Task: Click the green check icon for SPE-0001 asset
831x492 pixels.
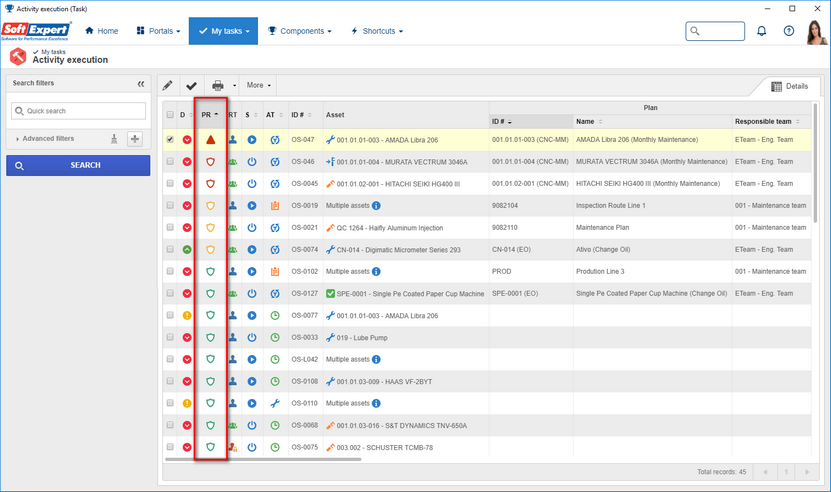Action: point(330,293)
